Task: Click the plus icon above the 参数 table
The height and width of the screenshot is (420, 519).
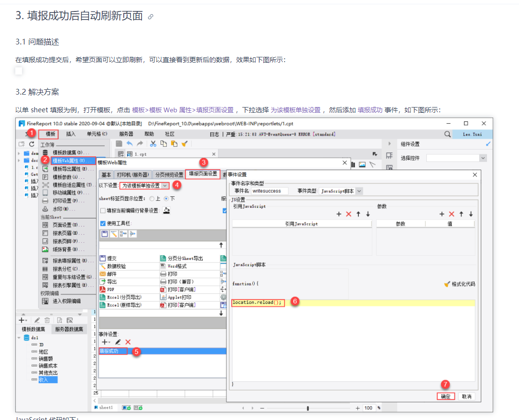Action: (x=442, y=215)
